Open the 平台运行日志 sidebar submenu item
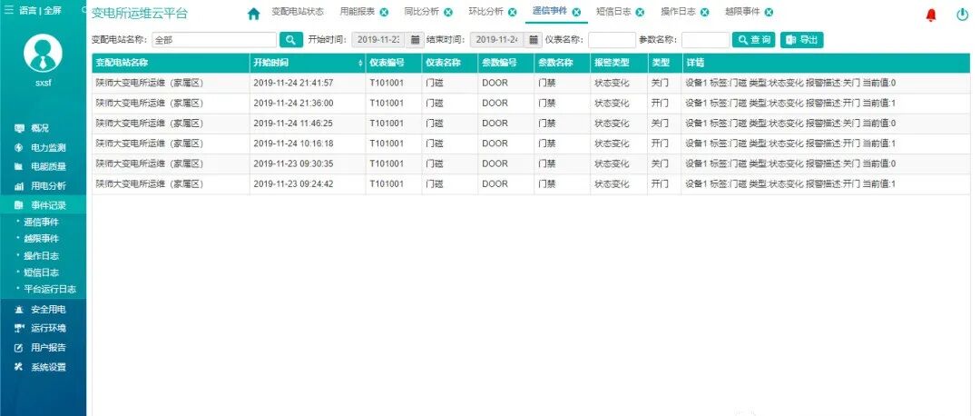This screenshot has height=416, width=980. coord(50,290)
